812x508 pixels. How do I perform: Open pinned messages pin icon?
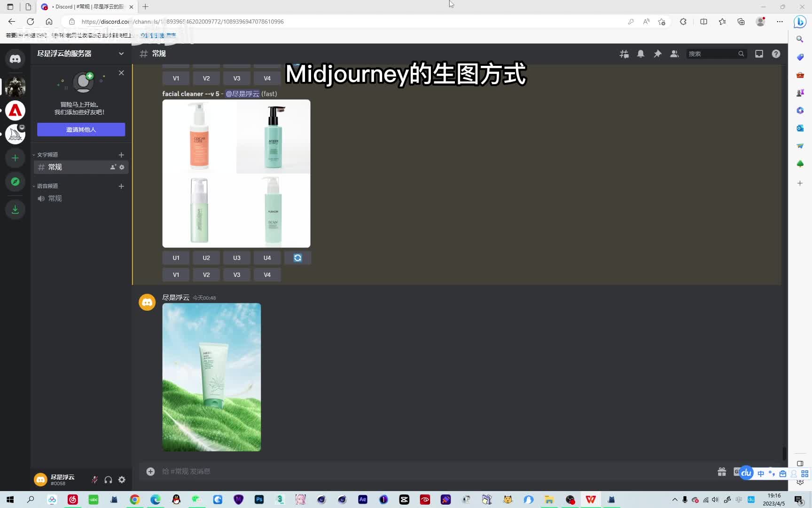(657, 54)
